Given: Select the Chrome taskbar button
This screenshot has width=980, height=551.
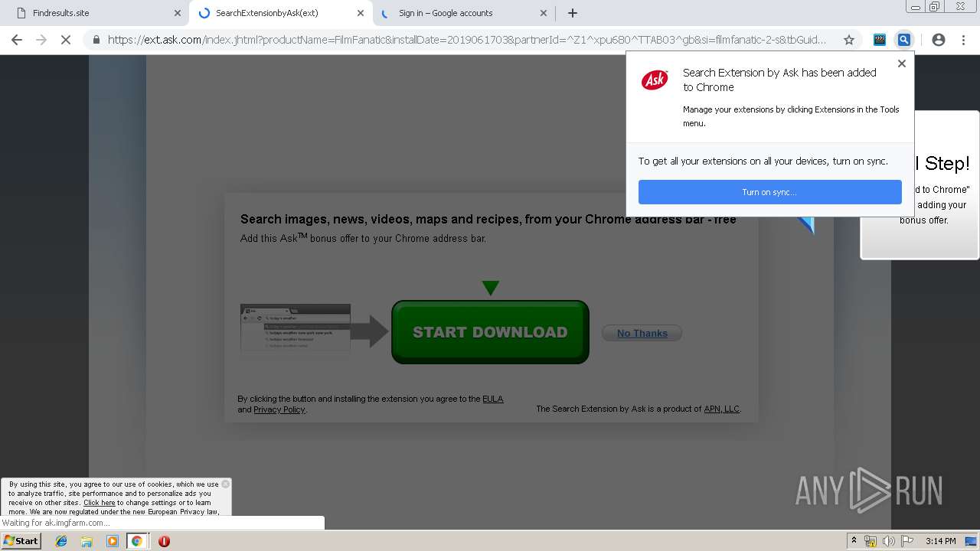Looking at the screenshot, I should tap(137, 541).
